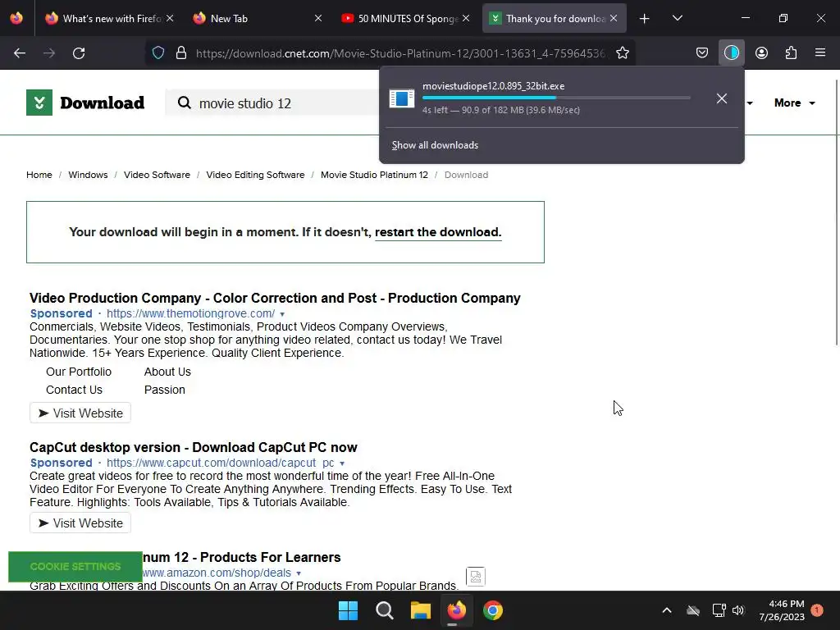Open the tracking protection shield icon
Image resolution: width=840 pixels, height=630 pixels.
tap(158, 52)
